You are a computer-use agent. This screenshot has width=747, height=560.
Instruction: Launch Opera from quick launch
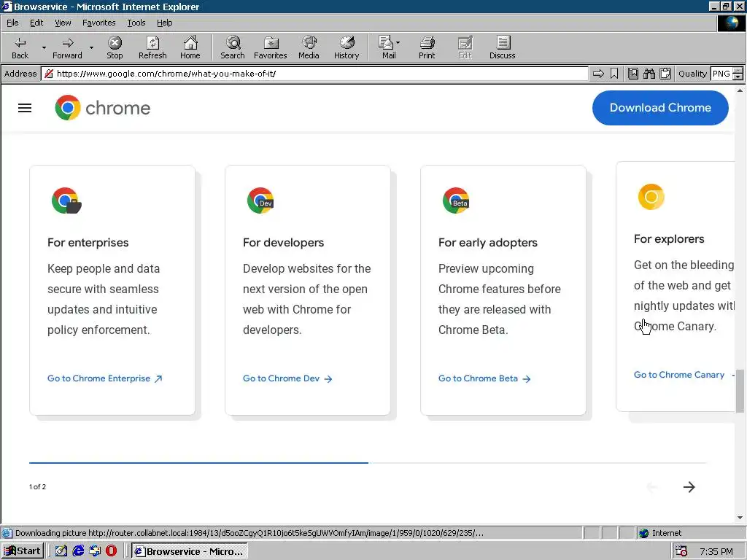coord(111,551)
